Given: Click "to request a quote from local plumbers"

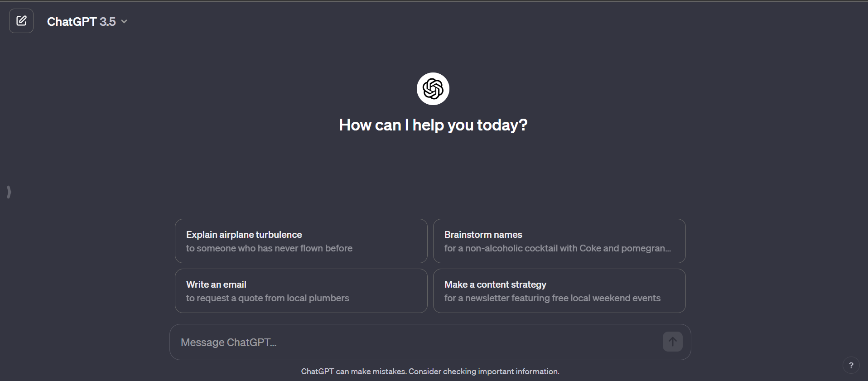Looking at the screenshot, I should pos(267,298).
